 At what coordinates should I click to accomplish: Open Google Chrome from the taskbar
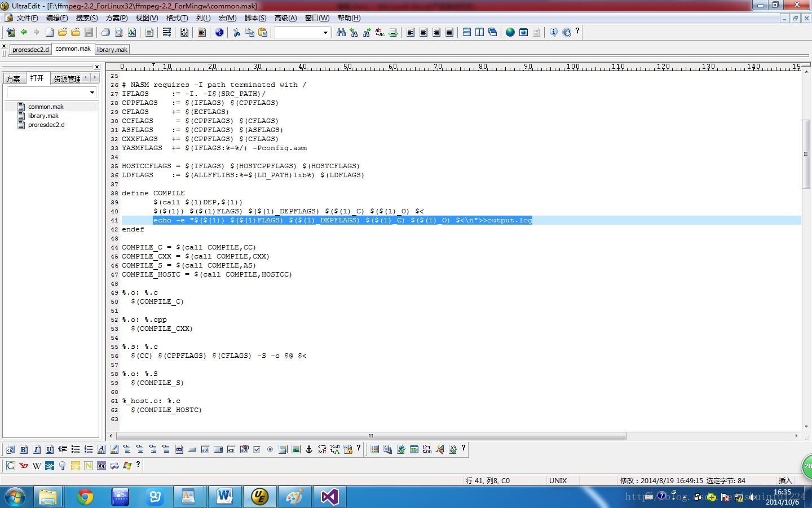pos(85,497)
